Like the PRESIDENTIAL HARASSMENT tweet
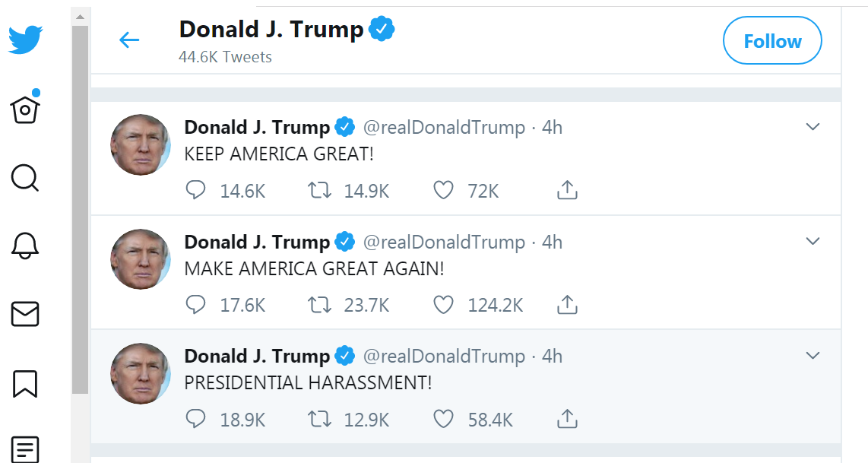Viewport: 868px width, 463px height. click(x=443, y=419)
